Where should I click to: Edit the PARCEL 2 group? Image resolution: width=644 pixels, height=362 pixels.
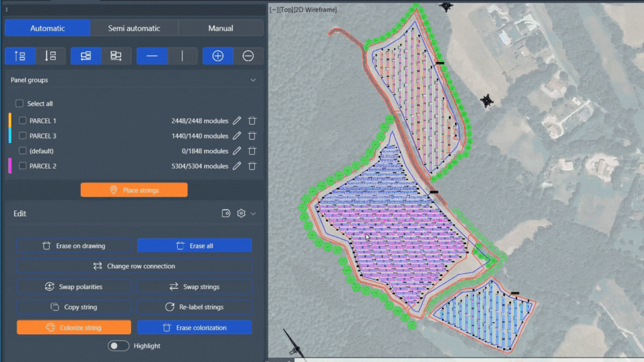pos(237,166)
